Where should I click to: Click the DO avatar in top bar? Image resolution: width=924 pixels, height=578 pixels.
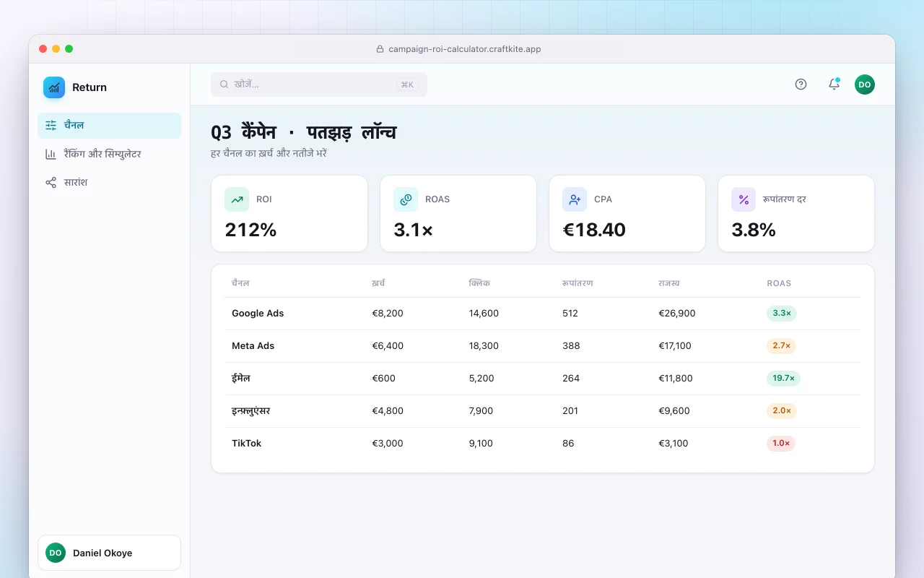click(x=865, y=85)
